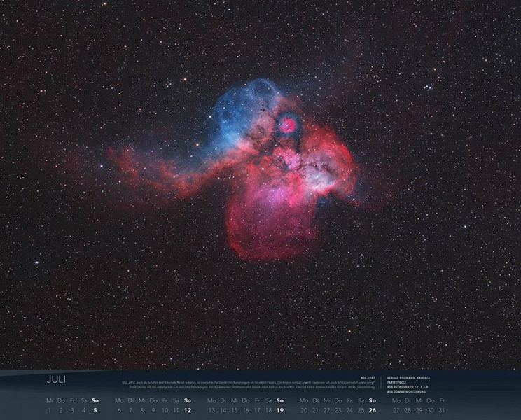Click date 13 in the third week

(x=211, y=410)
